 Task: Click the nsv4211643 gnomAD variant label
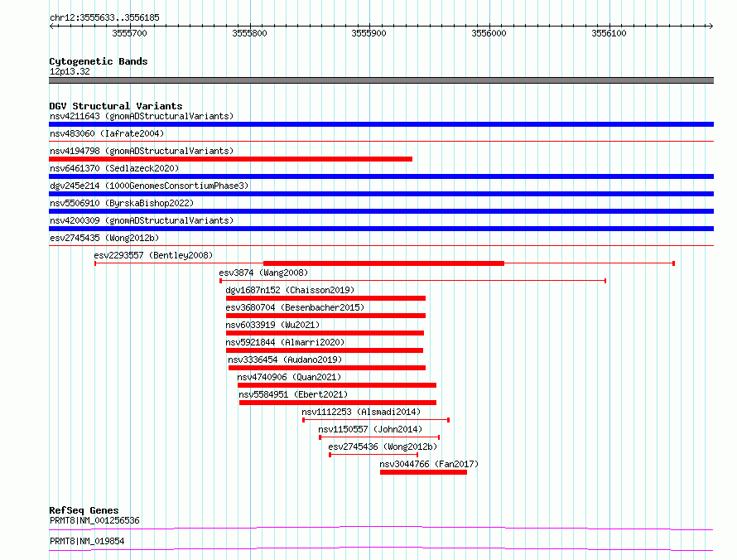click(142, 116)
